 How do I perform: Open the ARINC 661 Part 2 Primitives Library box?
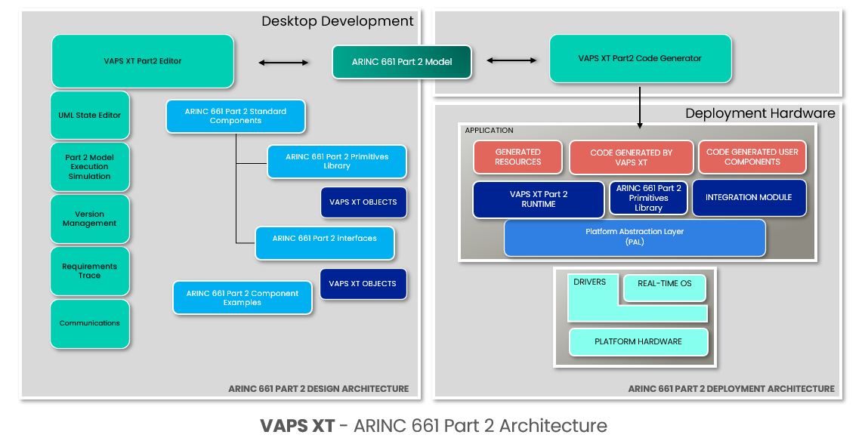[x=335, y=162]
